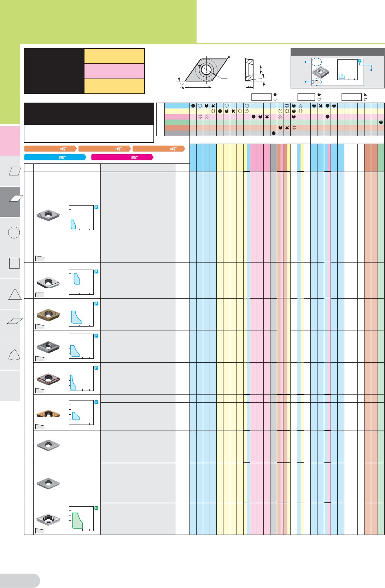The height and width of the screenshot is (588, 385).
Task: Select the blue material row label swatch
Action: click(177, 105)
